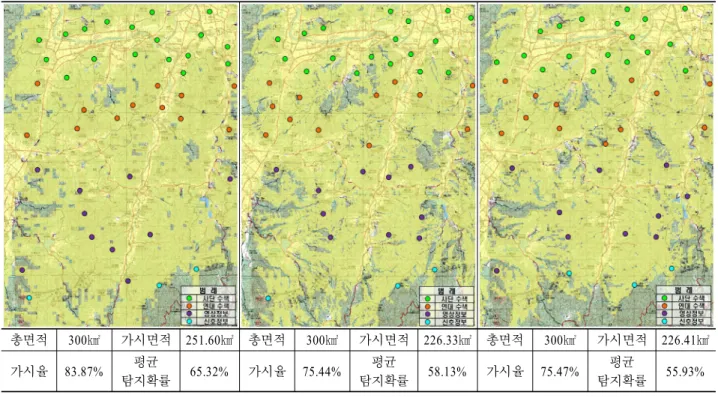Click the 총면적 cell under the right map

point(504,340)
